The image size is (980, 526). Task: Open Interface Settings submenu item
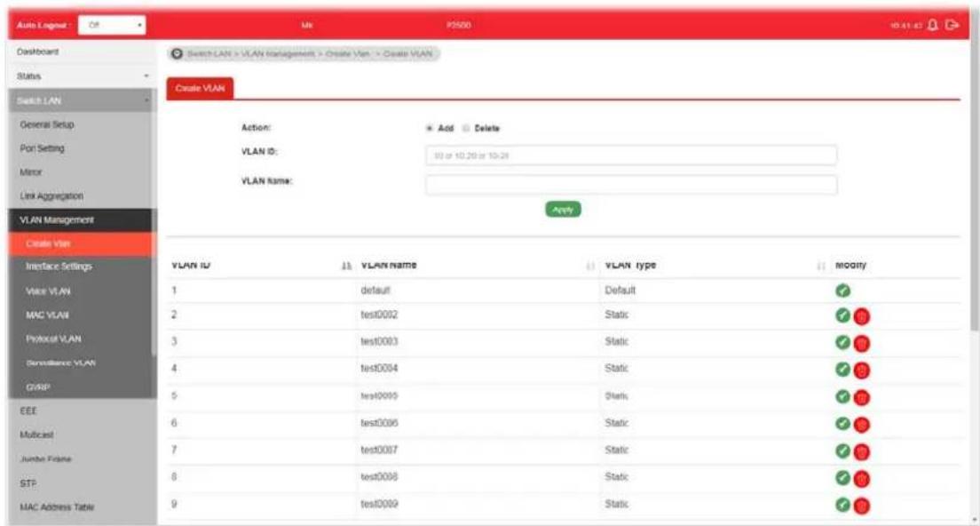80,267
